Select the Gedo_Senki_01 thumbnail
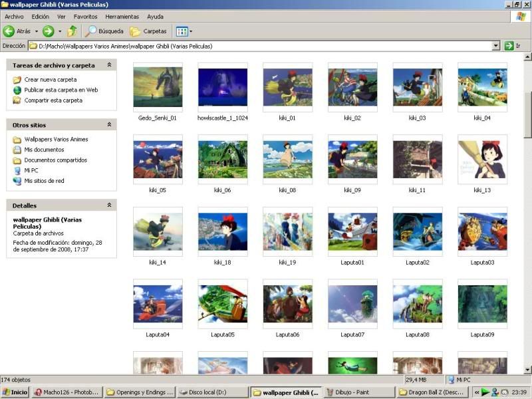 click(x=158, y=87)
